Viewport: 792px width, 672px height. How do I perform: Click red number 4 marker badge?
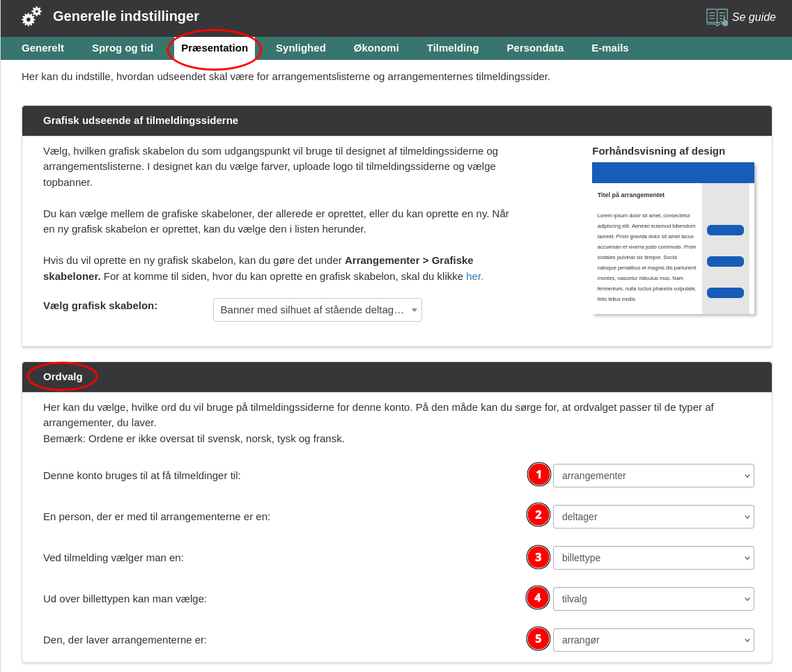click(x=537, y=597)
